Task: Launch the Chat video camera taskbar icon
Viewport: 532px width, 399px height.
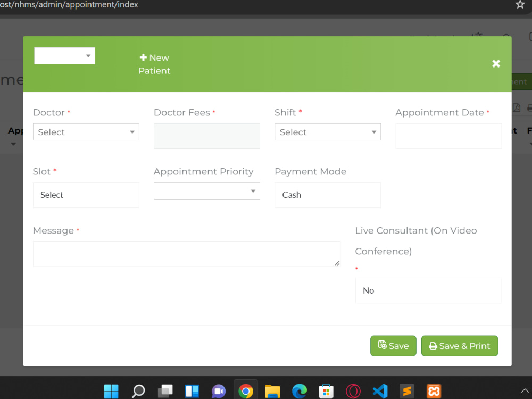Action: [219, 391]
